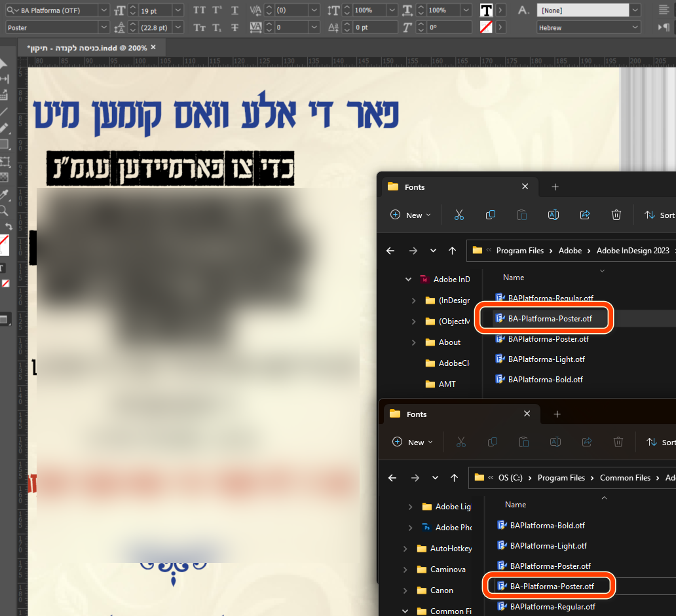This screenshot has height=616, width=676.
Task: Open the Hebrew language dropdown
Action: pos(635,27)
